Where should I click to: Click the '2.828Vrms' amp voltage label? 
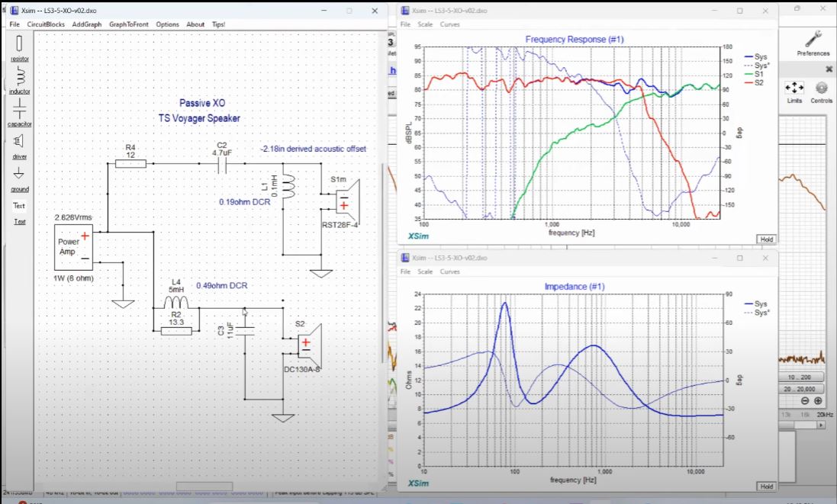point(73,217)
